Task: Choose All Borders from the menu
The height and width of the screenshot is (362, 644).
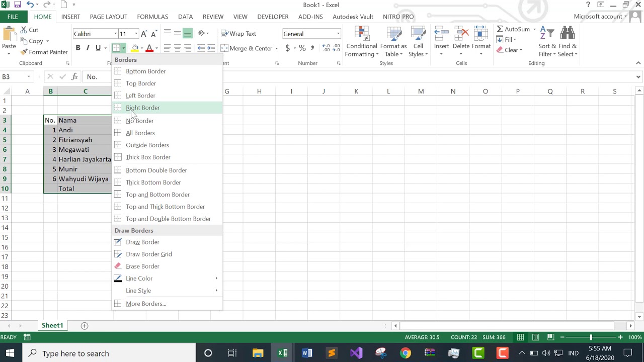Action: click(167, 133)
